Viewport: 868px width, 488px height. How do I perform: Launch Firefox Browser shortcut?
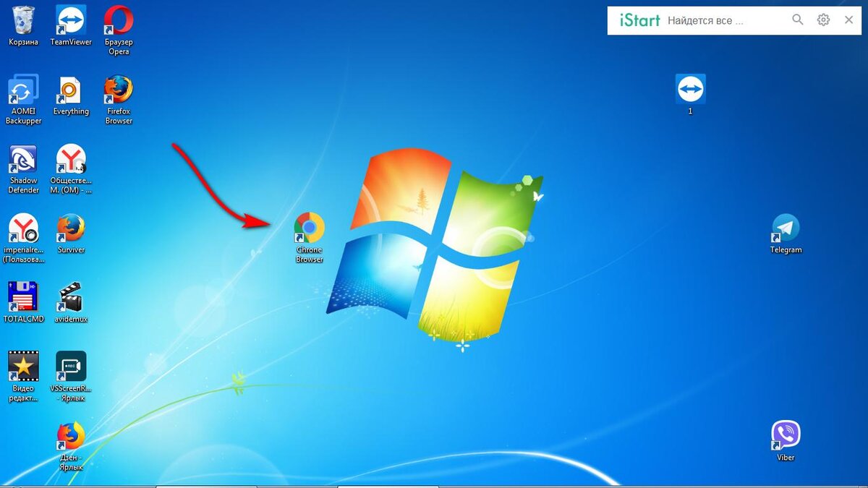point(119,99)
